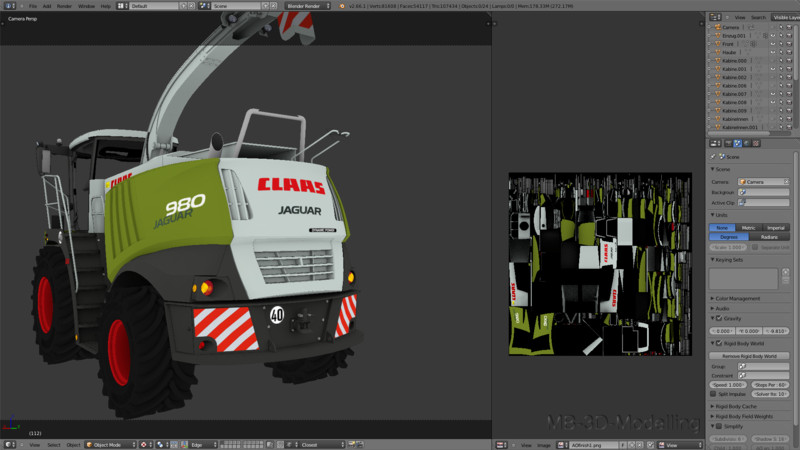Open the Scene selector dropdown
This screenshot has height=450, width=800.
(x=236, y=6)
